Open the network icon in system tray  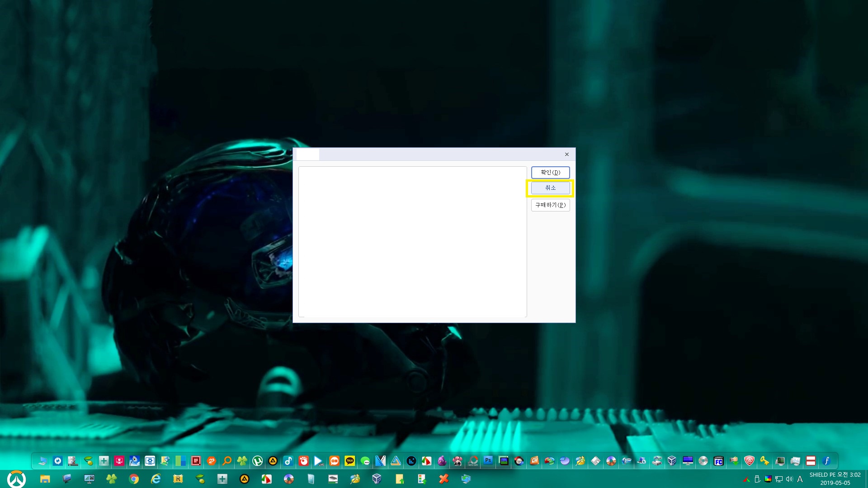(779, 479)
